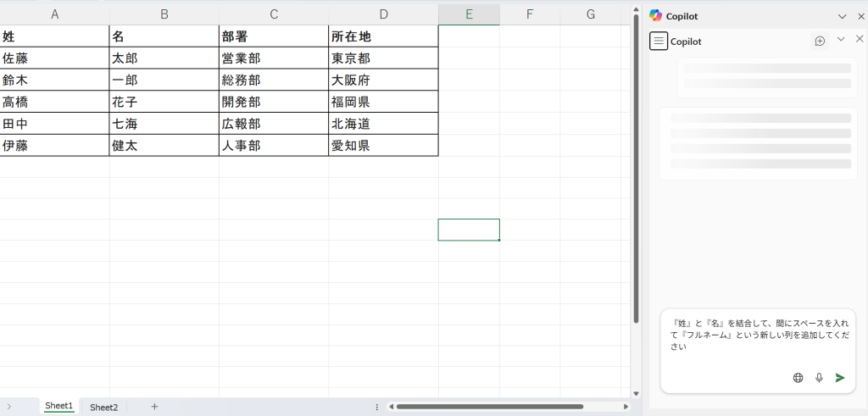The height and width of the screenshot is (416, 868).
Task: Select the Sheet1 tab
Action: (x=59, y=406)
